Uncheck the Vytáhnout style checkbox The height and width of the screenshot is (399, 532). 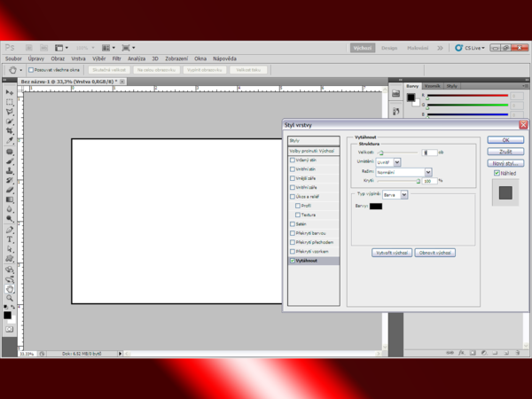tap(293, 262)
